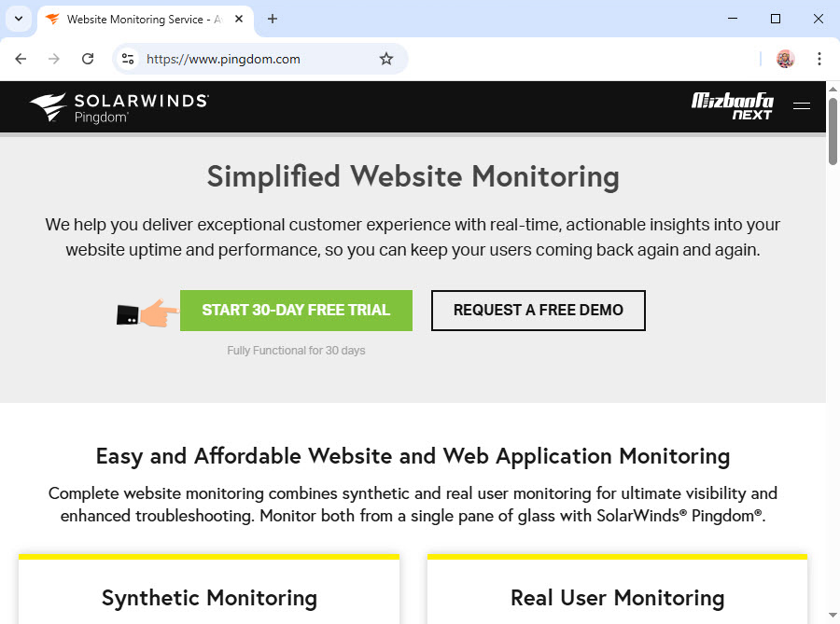This screenshot has width=840, height=624.
Task: Open Chrome's three-dot menu
Action: point(819,59)
